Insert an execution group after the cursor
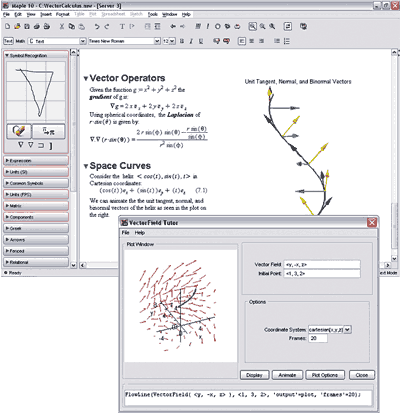Screen dimensions: 400x413 (x=132, y=26)
